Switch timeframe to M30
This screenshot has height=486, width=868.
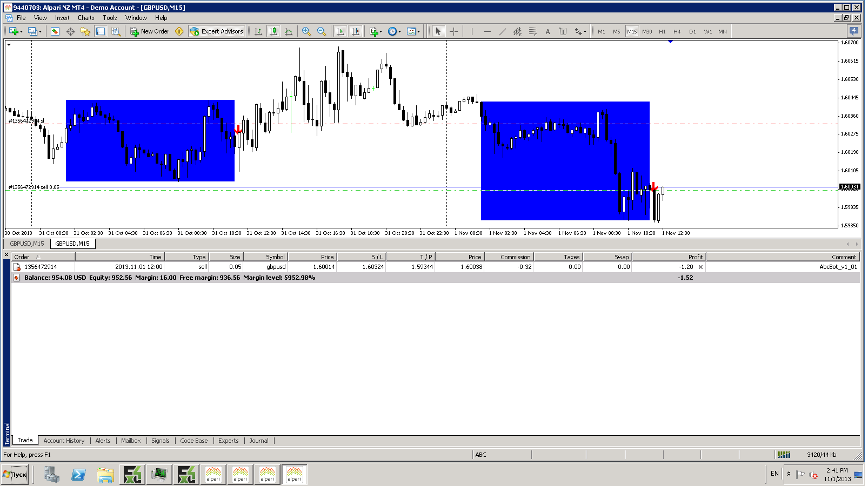pos(647,31)
